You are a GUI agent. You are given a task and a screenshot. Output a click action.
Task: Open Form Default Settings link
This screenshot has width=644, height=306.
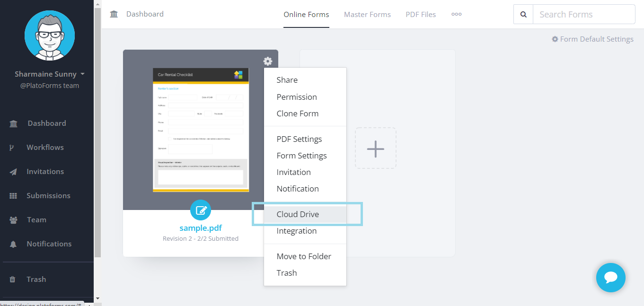pos(592,39)
